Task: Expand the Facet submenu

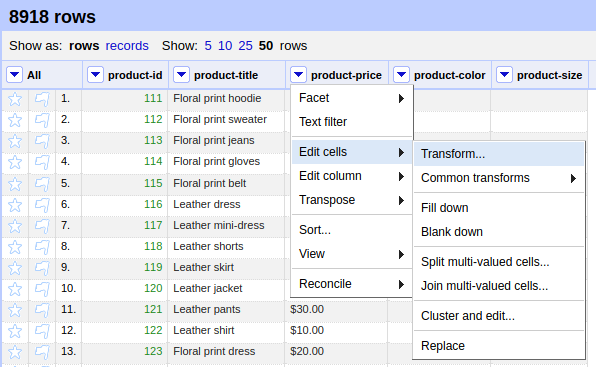Action: point(352,98)
